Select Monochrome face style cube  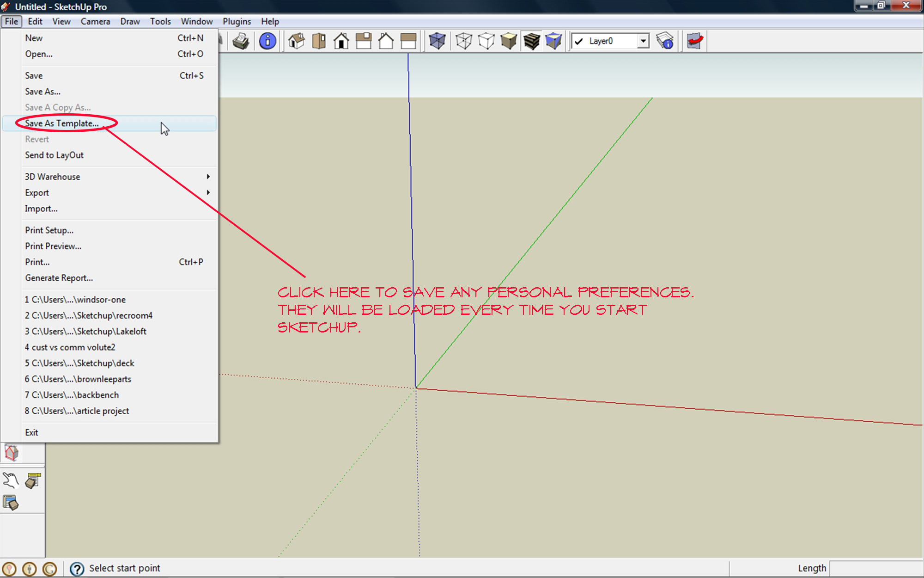click(553, 41)
